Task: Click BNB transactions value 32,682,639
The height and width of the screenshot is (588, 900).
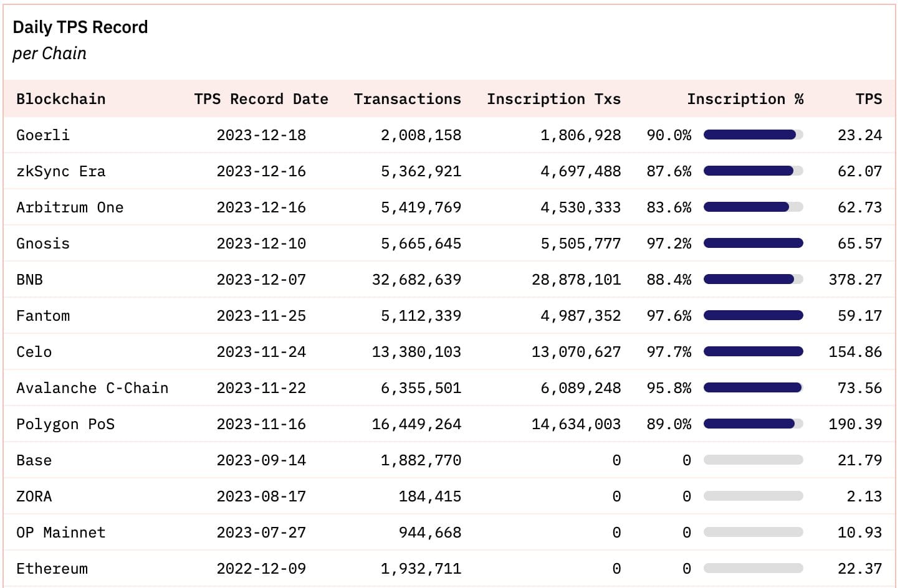Action: click(x=416, y=280)
